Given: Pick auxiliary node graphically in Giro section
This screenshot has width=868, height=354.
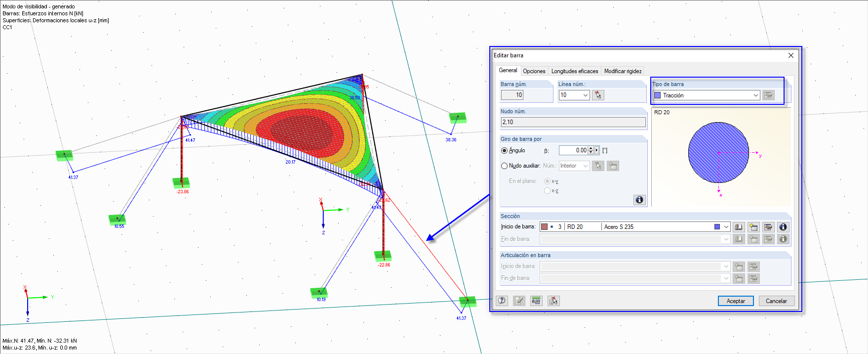Looking at the screenshot, I should click(598, 166).
